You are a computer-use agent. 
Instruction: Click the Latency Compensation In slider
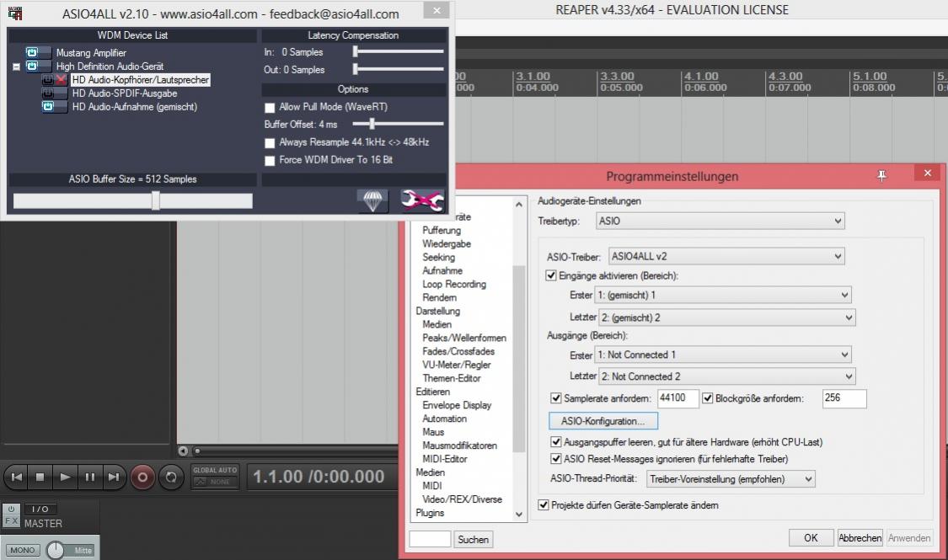(x=399, y=52)
